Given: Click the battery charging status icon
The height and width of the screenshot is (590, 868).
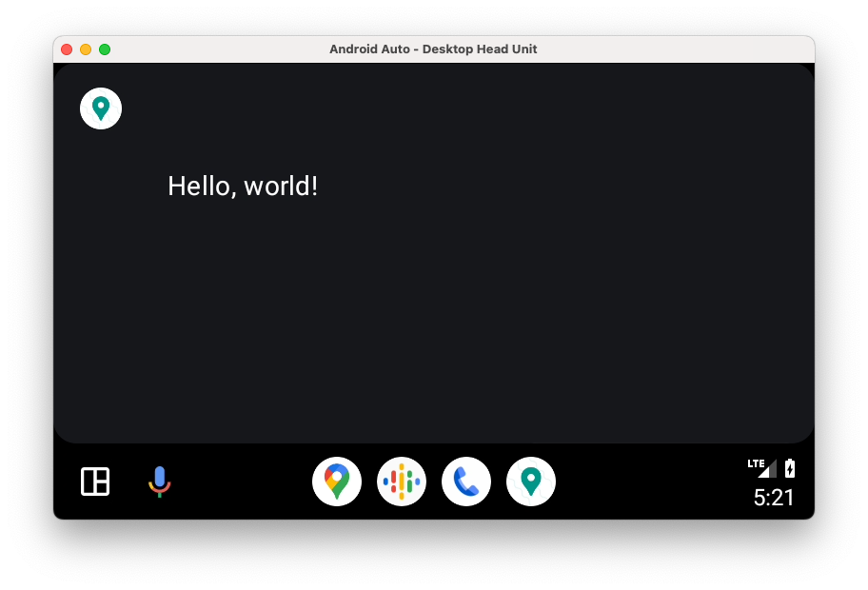Looking at the screenshot, I should click(790, 468).
